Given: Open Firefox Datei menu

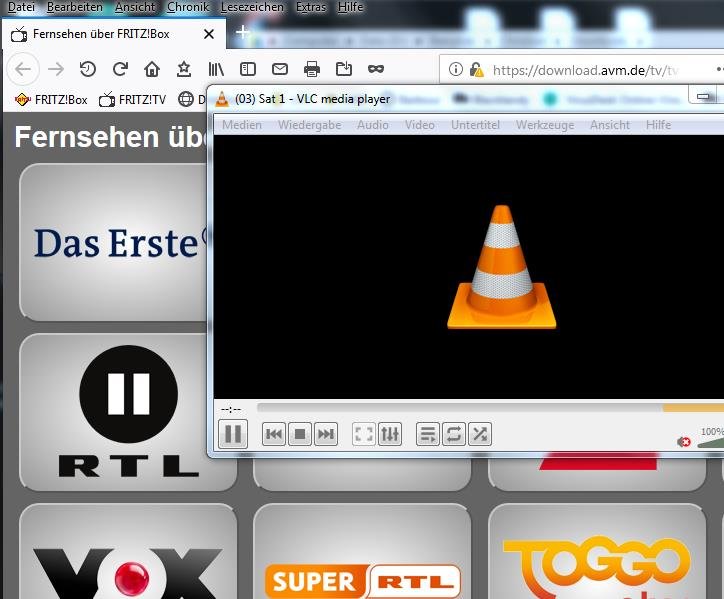Looking at the screenshot, I should [x=21, y=7].
